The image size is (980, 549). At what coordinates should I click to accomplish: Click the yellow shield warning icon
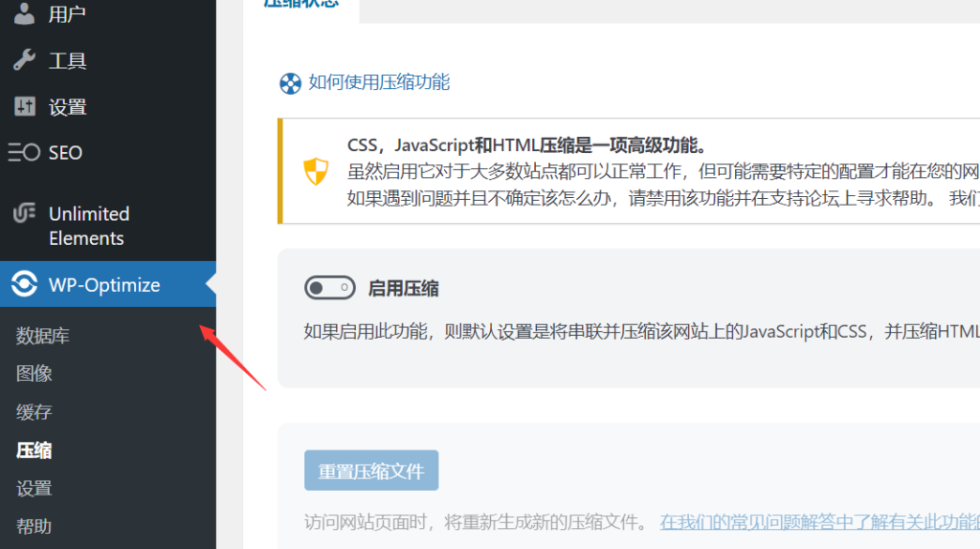click(316, 171)
